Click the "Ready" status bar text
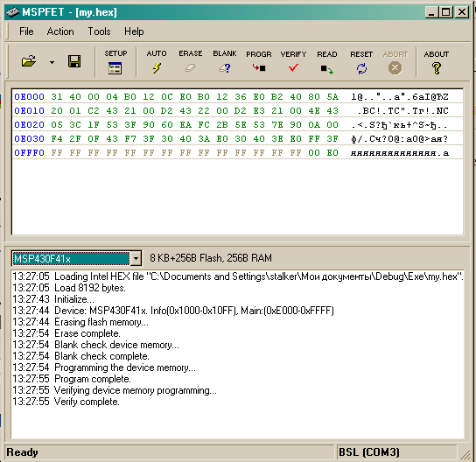 [22, 452]
